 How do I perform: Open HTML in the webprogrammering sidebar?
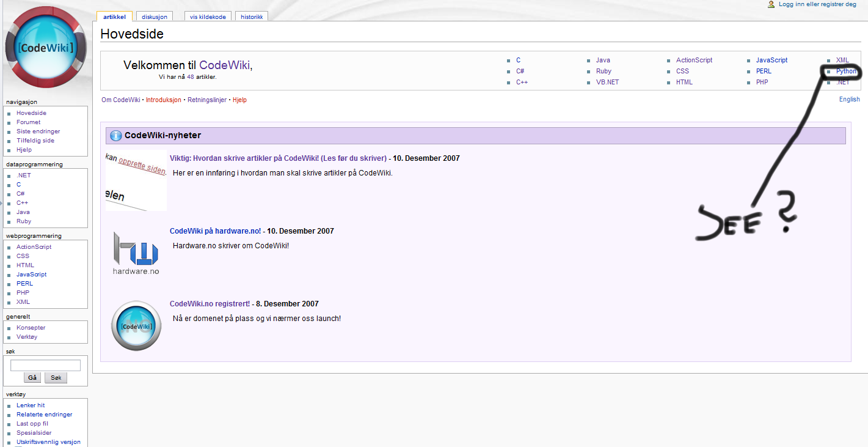pyautogui.click(x=25, y=265)
